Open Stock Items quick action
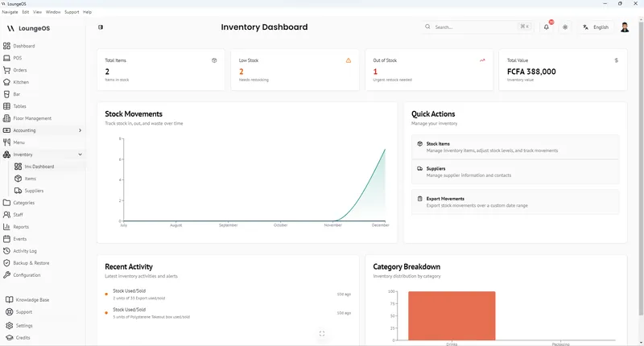 (515, 147)
